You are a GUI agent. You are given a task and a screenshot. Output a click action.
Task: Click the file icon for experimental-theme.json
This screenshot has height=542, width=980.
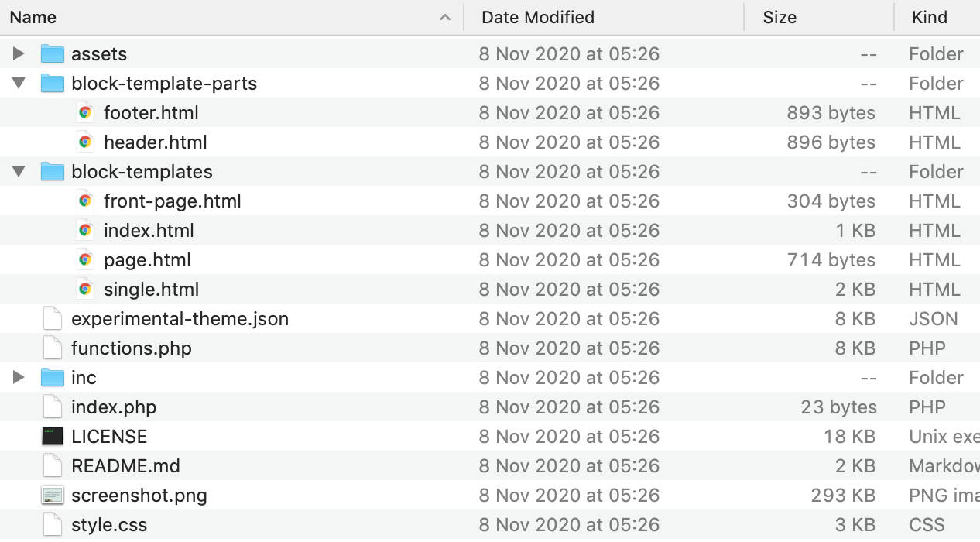53,319
